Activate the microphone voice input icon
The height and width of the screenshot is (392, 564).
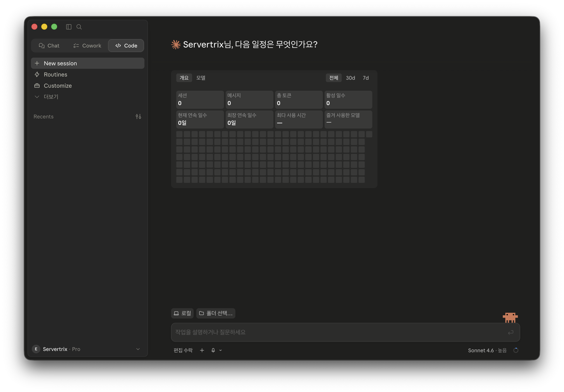click(213, 350)
